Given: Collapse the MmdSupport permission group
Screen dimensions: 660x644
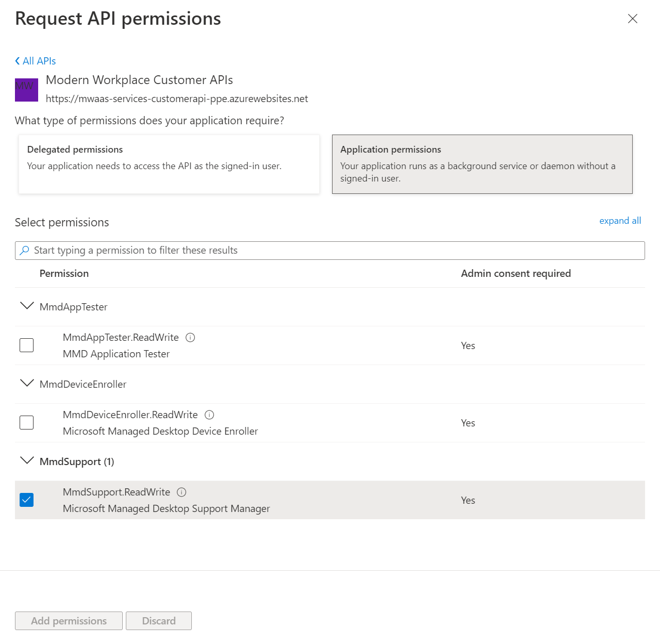Looking at the screenshot, I should [27, 460].
